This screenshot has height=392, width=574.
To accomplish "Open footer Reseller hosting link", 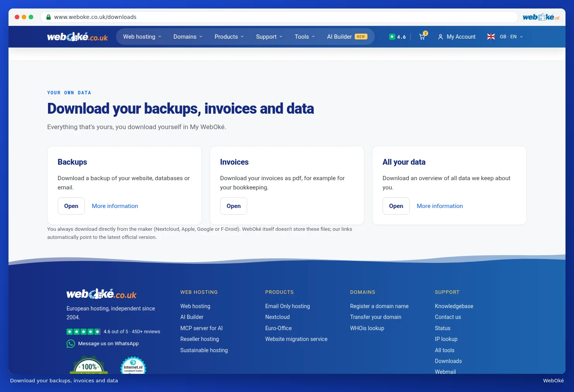I will (x=200, y=339).
